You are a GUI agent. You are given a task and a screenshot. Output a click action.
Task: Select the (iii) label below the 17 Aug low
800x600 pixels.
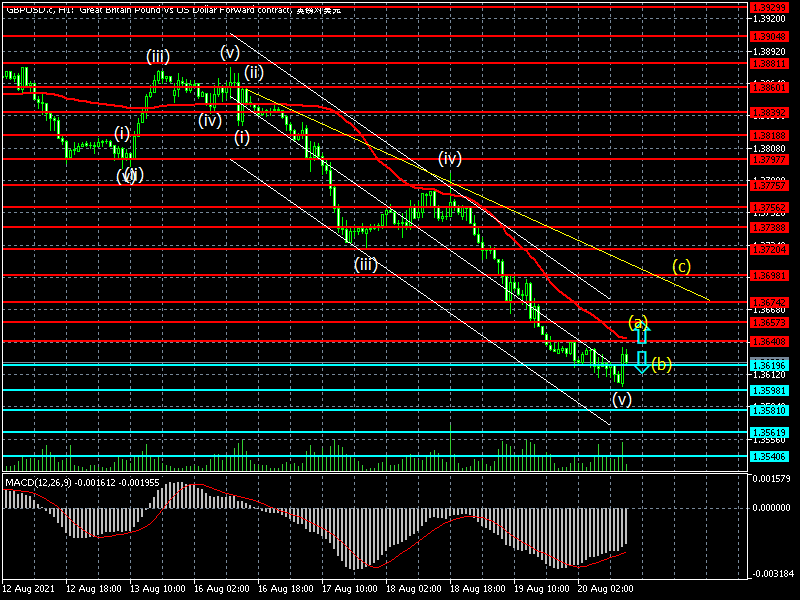366,264
